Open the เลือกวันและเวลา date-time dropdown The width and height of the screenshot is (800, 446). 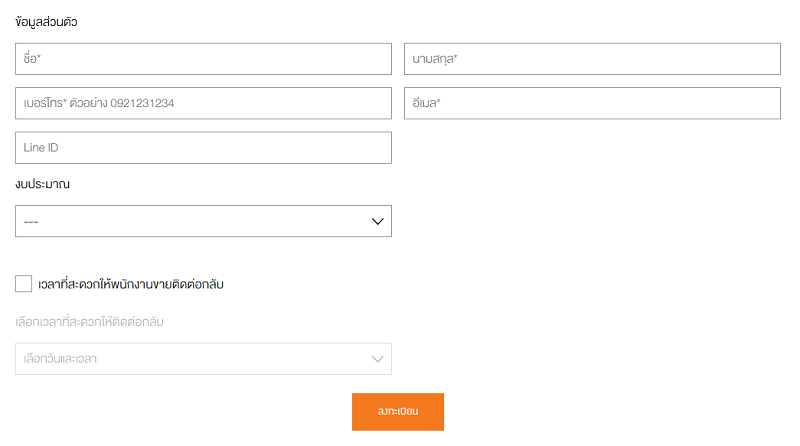point(203,359)
